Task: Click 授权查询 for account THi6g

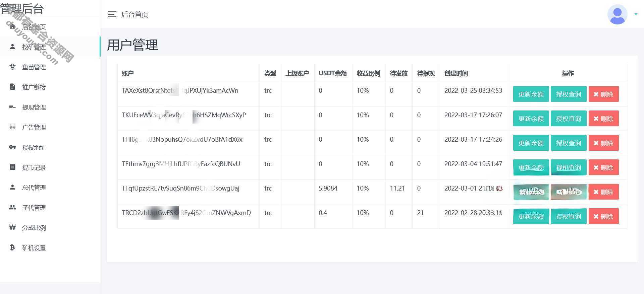Action: pyautogui.click(x=569, y=143)
